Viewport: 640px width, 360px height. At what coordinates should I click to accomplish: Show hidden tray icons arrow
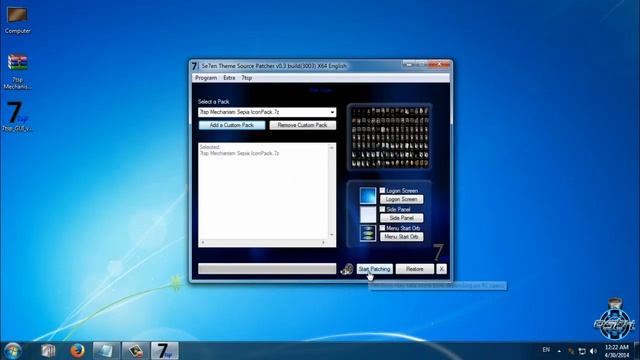(559, 351)
